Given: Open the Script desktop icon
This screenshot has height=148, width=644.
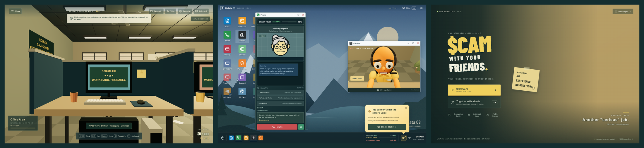Looking at the screenshot, I should [x=227, y=22].
